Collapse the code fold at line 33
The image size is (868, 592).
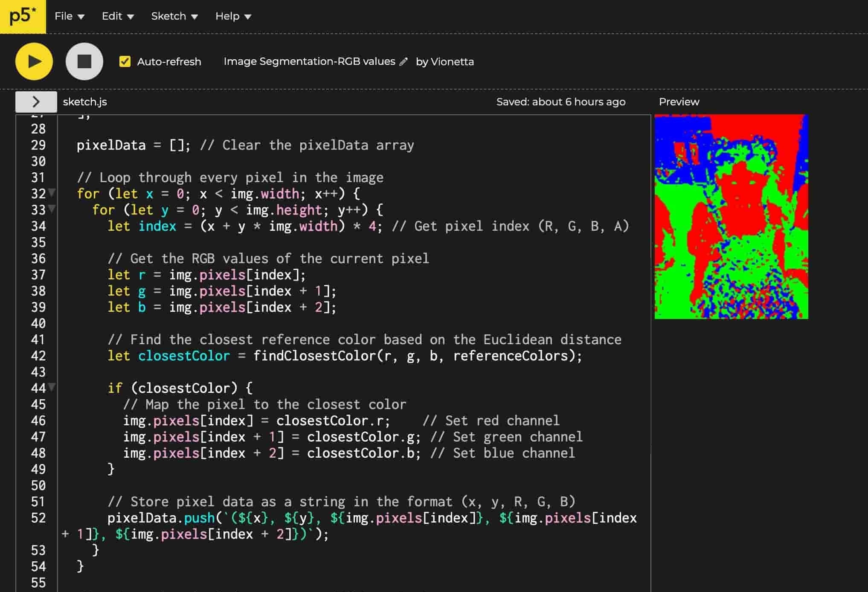click(x=52, y=209)
